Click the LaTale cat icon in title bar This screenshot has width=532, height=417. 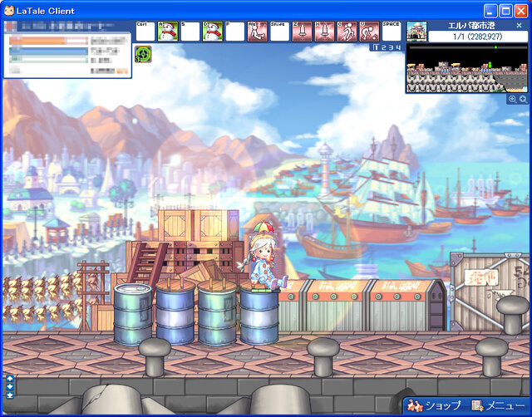(9, 11)
